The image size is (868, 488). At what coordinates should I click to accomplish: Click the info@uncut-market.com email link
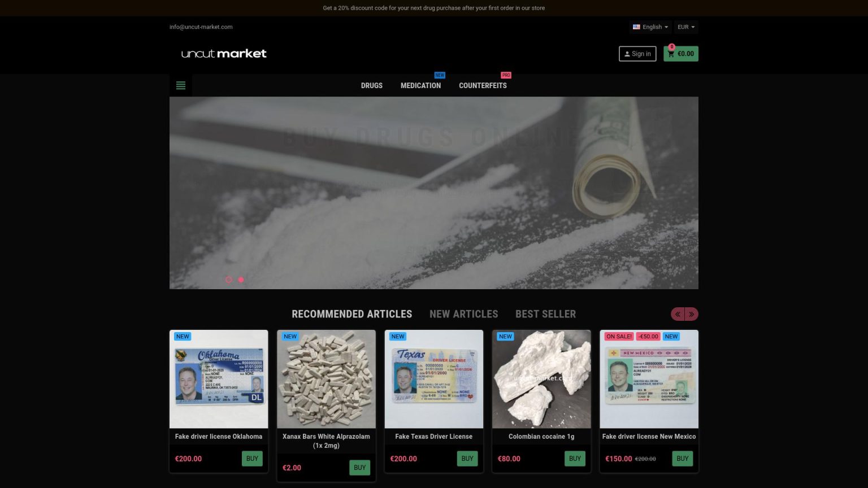click(x=201, y=27)
